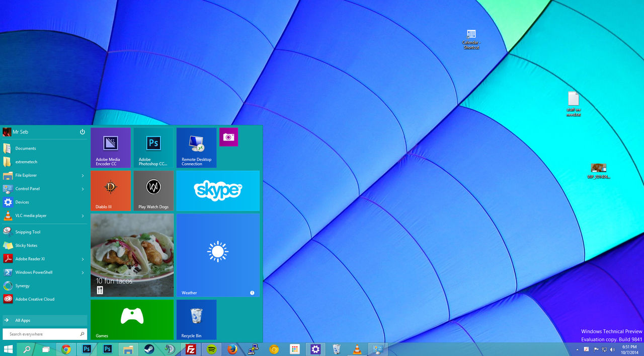The width and height of the screenshot is (644, 356).
Task: Open Spotify from the taskbar
Action: (211, 349)
